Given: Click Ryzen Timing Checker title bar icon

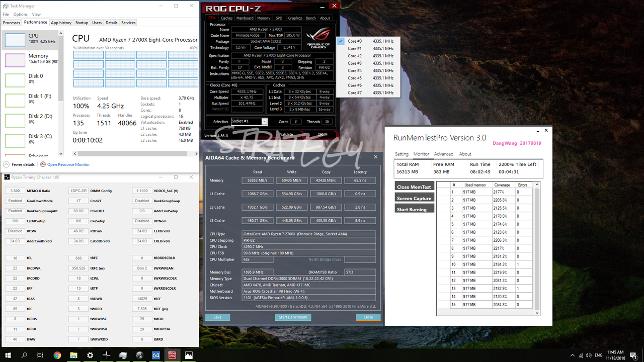Looking at the screenshot, I should pos(7,177).
